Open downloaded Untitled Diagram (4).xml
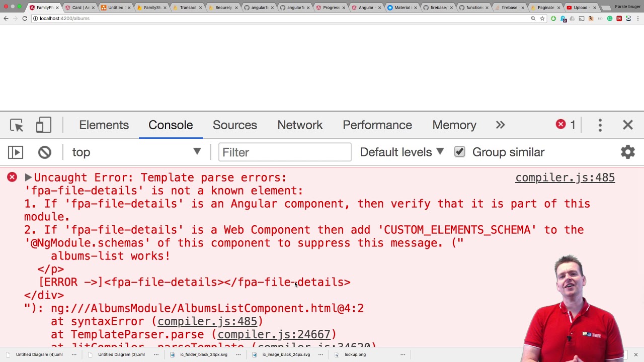The height and width of the screenshot is (362, 644). coord(39,354)
